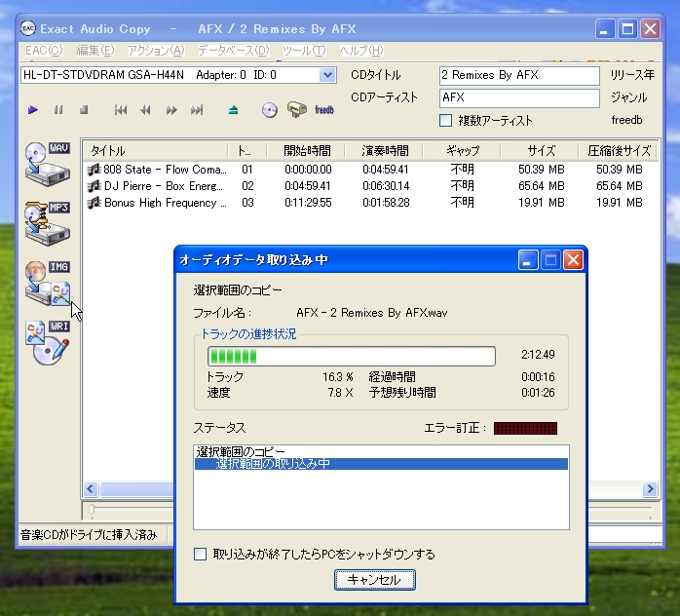Open the データベース(D) menu
The height and width of the screenshot is (616, 680).
pos(234,51)
